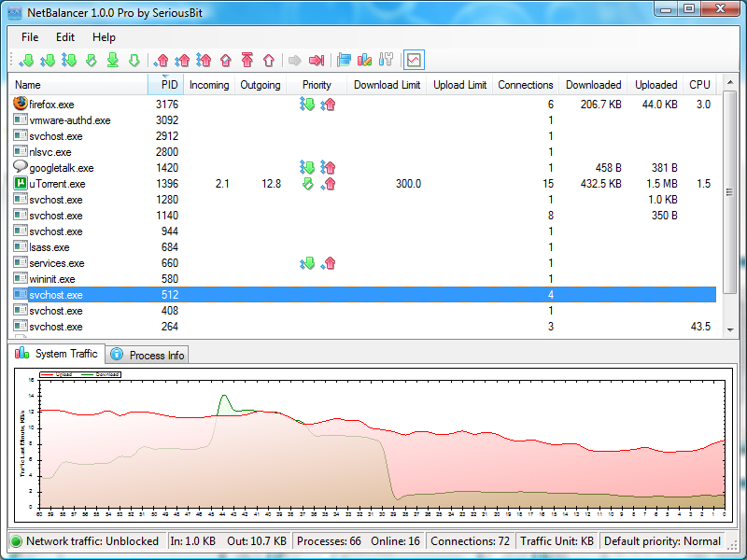Toggle the traffic chart display button

pyautogui.click(x=413, y=61)
